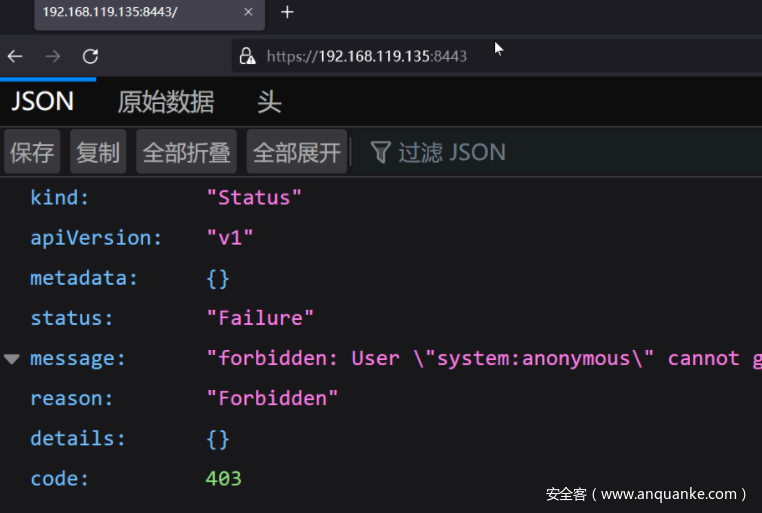Screen dimensions: 762x513
Task: Click the browser back arrow
Action: point(15,56)
